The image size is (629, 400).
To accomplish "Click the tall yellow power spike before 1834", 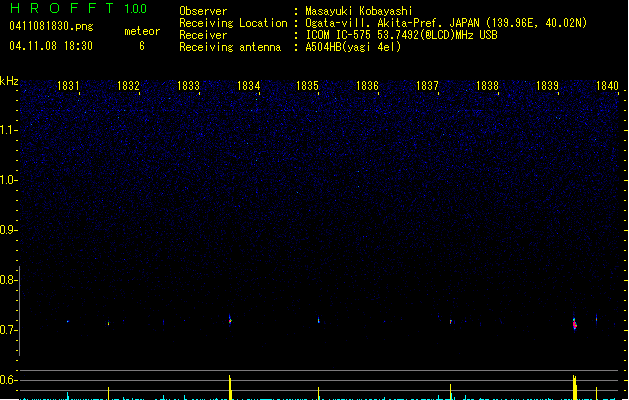I will click(230, 387).
